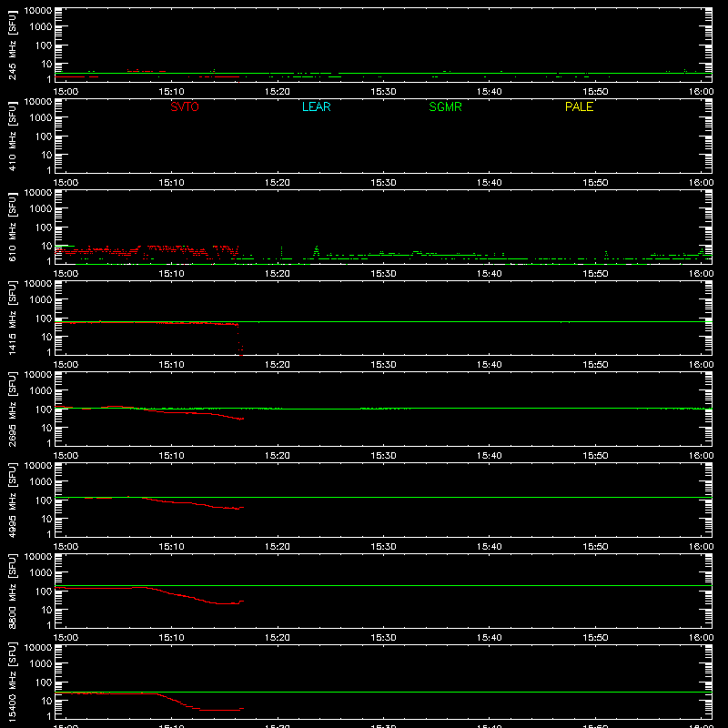Screen dimensions: 728x728
Task: Click the yellow PALE station label
Action: pos(579,106)
